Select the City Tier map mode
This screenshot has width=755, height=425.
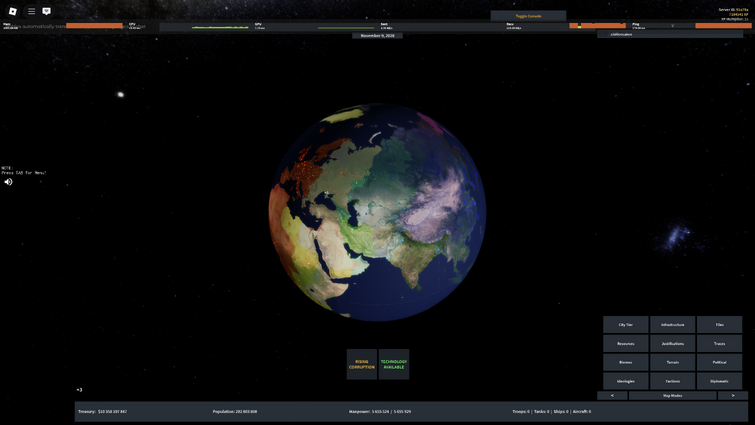tap(625, 325)
